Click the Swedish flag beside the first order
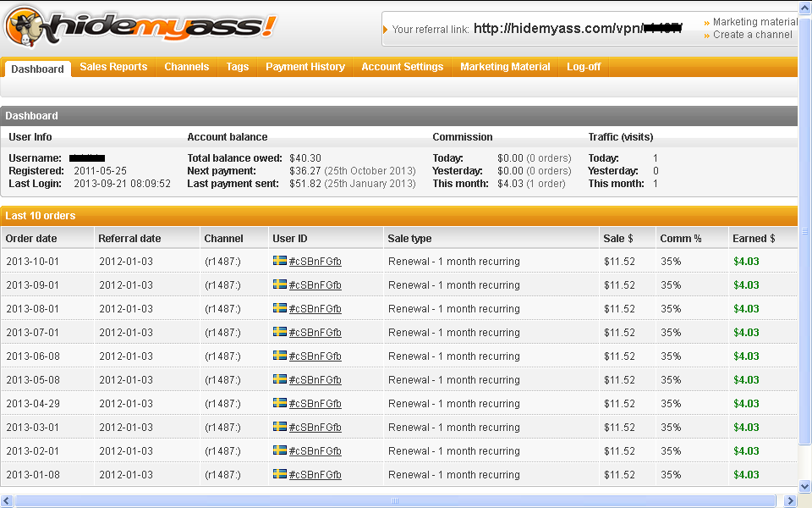The height and width of the screenshot is (508, 812). 280,261
